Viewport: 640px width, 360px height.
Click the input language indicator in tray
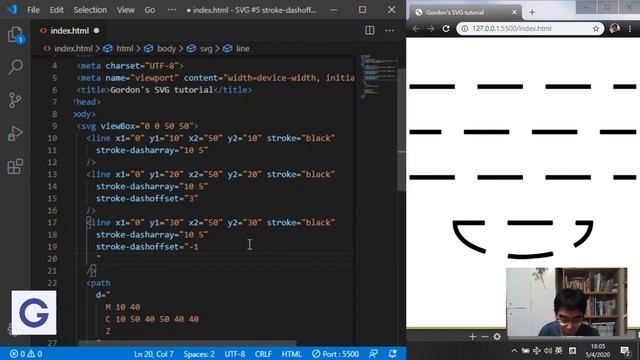(558, 351)
